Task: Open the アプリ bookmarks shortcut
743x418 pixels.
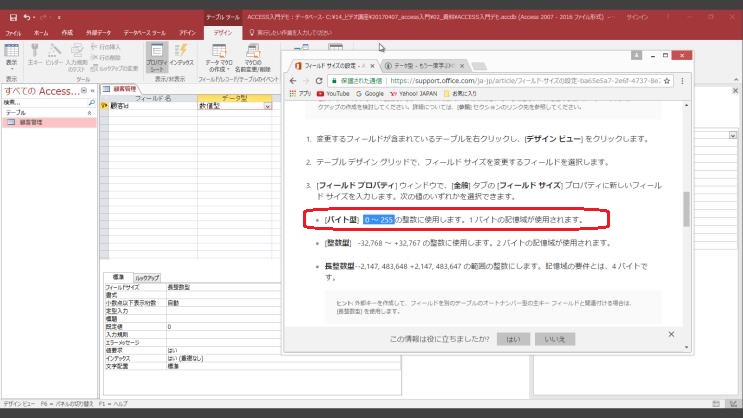Action: [x=300, y=94]
